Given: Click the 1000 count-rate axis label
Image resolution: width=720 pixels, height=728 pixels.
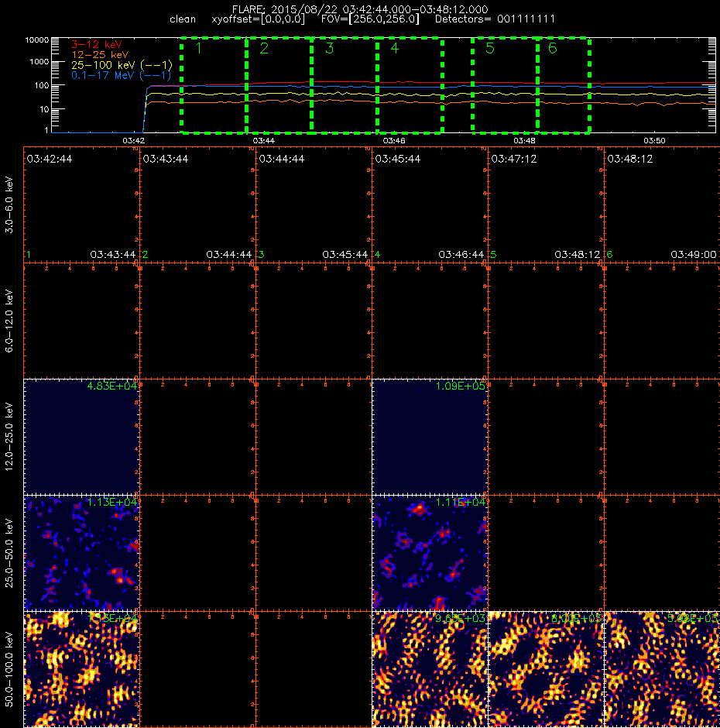Looking at the screenshot, I should point(39,62).
